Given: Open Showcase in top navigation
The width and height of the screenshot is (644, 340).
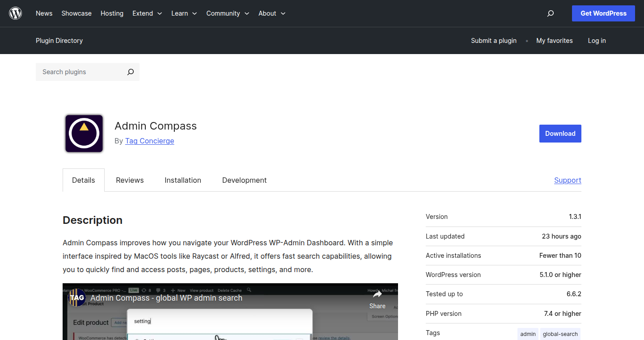Looking at the screenshot, I should tap(76, 13).
